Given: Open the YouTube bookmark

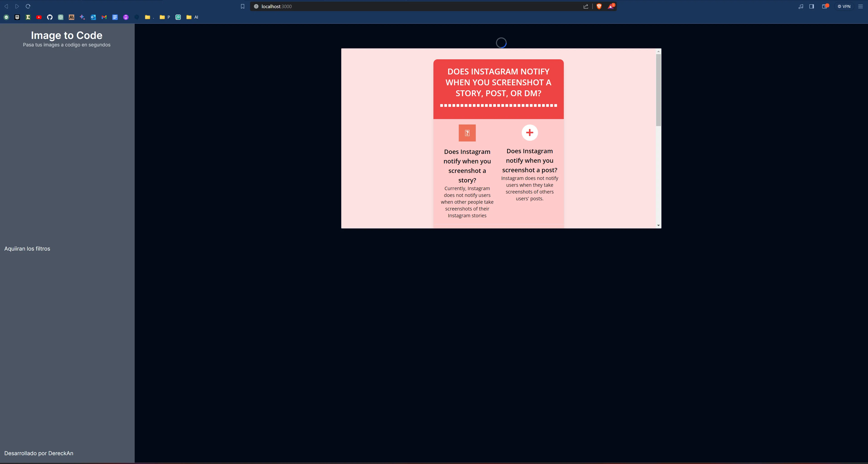Looking at the screenshot, I should click(x=39, y=17).
